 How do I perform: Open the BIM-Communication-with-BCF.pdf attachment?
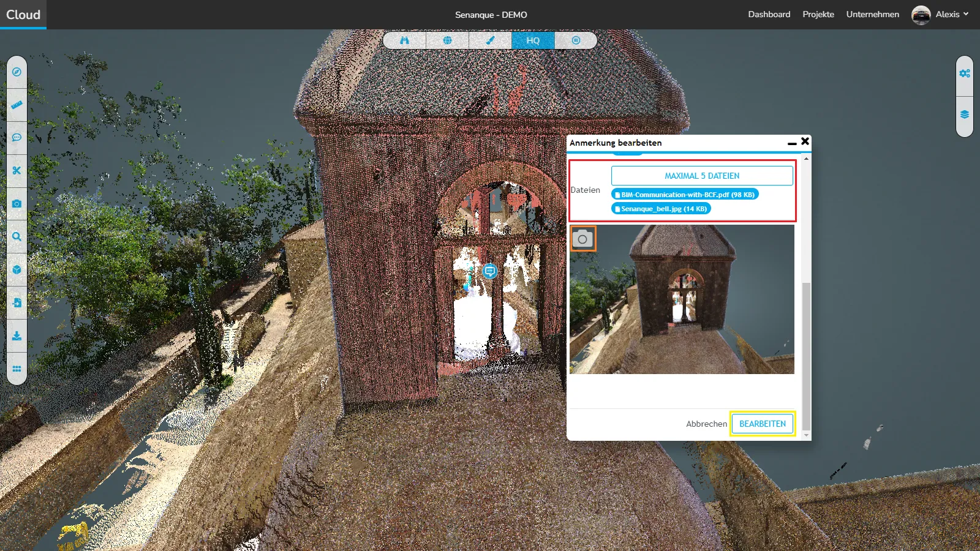[685, 194]
